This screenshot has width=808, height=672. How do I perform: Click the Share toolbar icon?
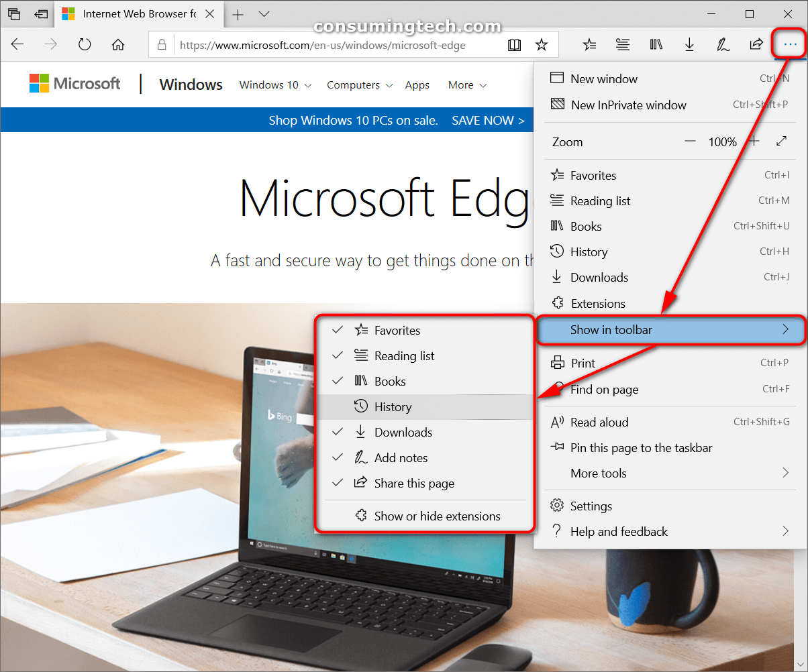coord(756,45)
